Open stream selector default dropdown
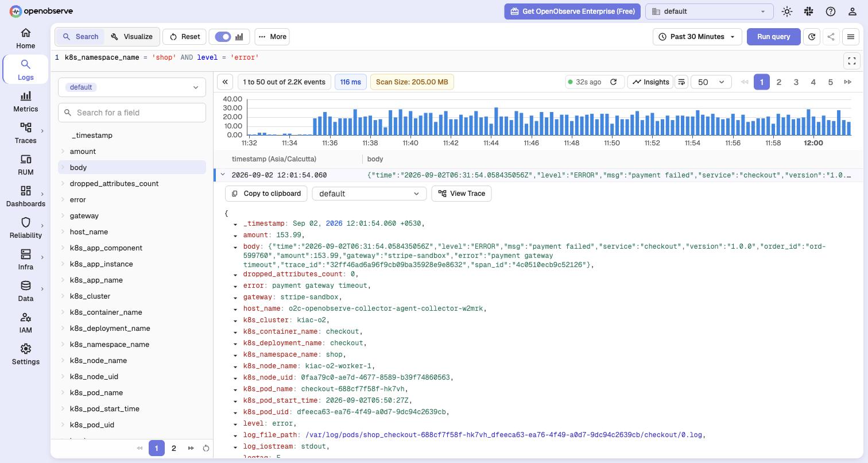This screenshot has height=463, width=868. coord(132,87)
